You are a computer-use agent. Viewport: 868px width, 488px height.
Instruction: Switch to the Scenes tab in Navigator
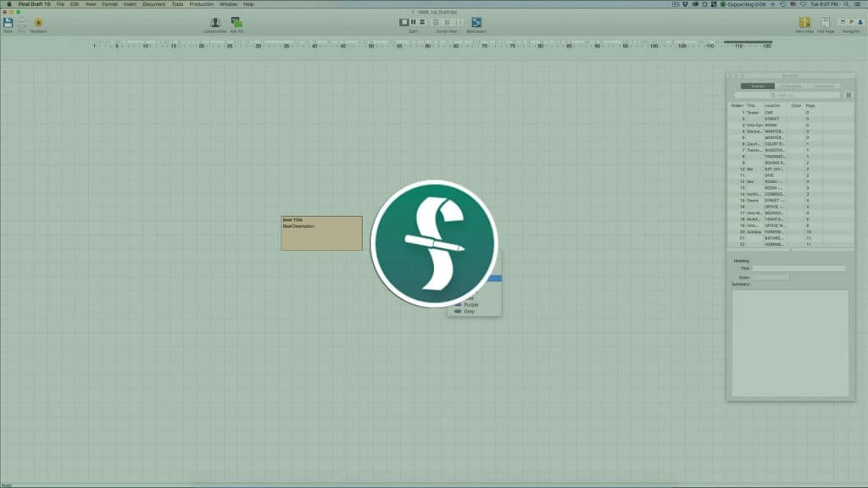click(757, 86)
